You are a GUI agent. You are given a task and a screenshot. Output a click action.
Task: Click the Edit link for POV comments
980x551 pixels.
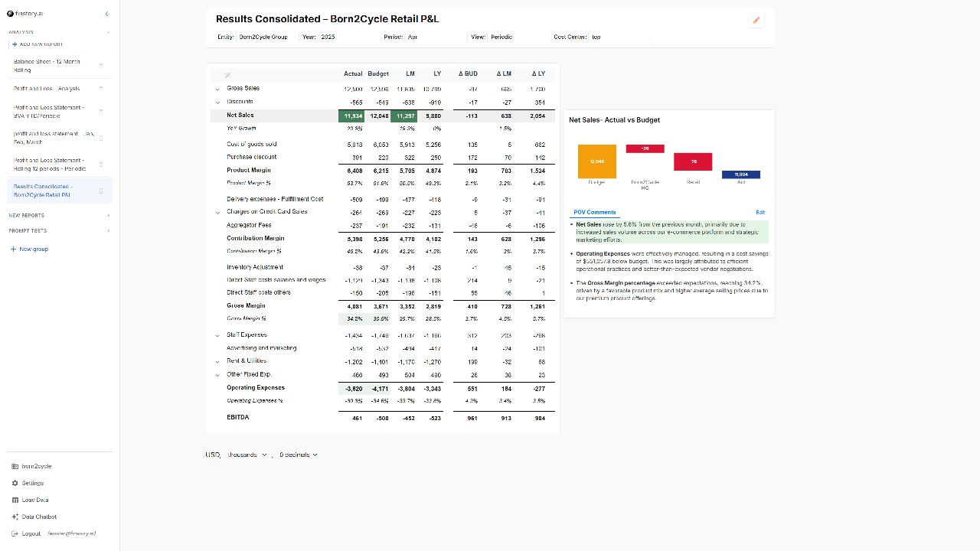coord(759,212)
